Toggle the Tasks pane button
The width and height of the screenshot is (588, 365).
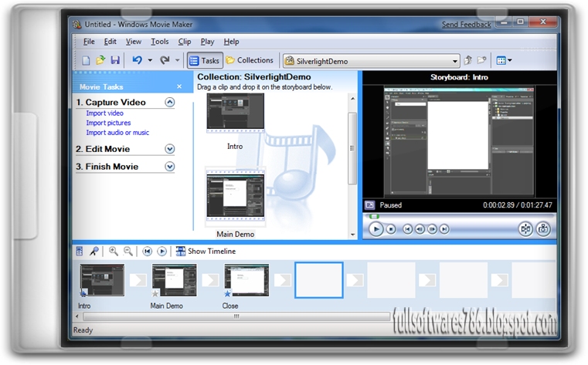pyautogui.click(x=205, y=60)
